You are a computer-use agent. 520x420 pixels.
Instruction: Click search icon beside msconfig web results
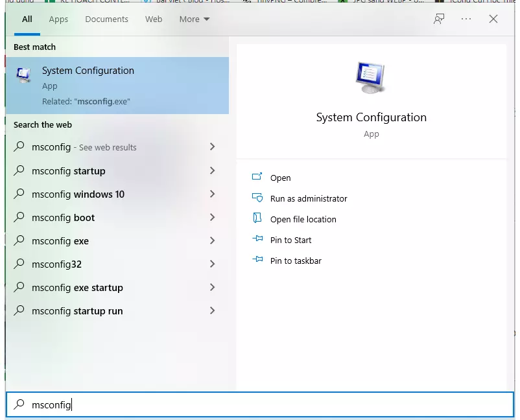[x=19, y=146]
